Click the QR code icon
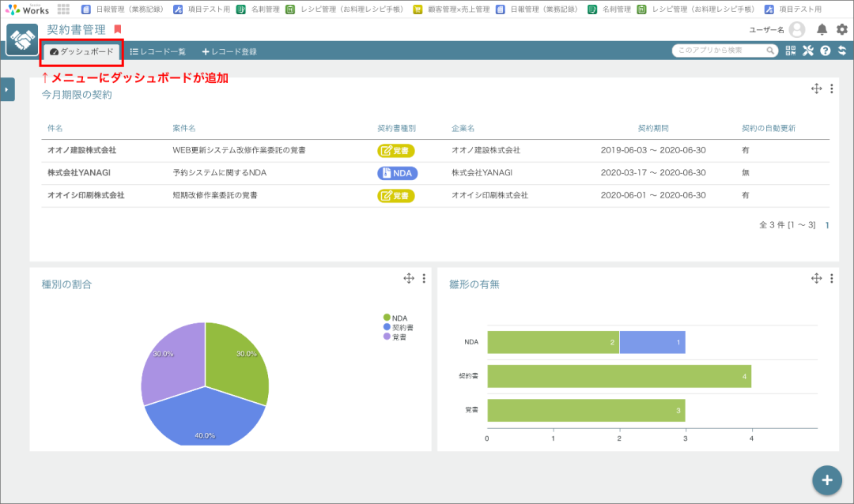 [x=791, y=51]
